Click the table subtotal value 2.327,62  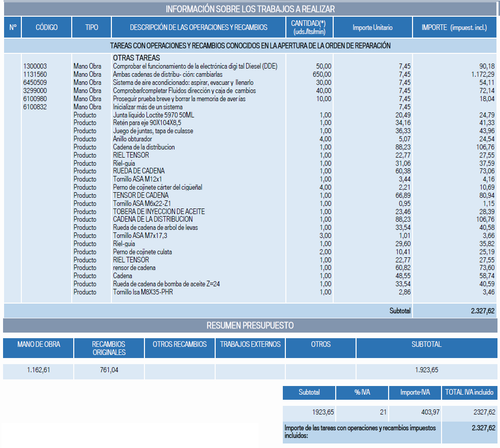tap(483, 311)
